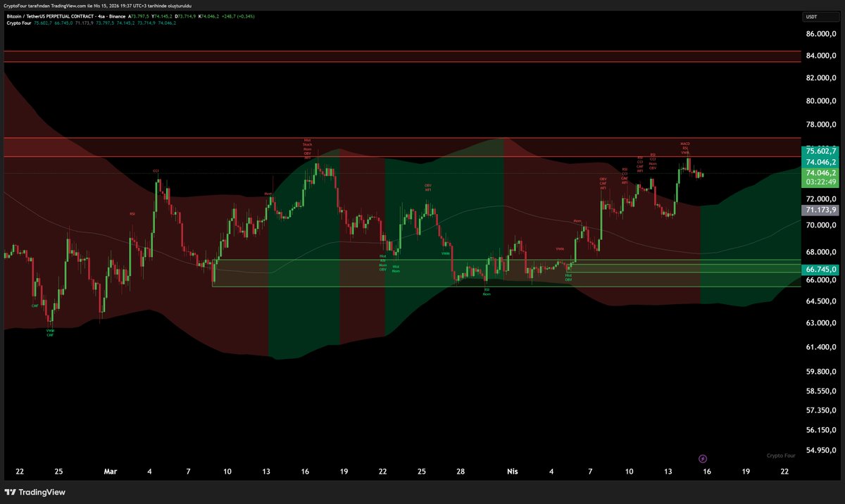The image size is (845, 504).
Task: Select the Crypto Four indicator legend name
Action: (x=18, y=23)
